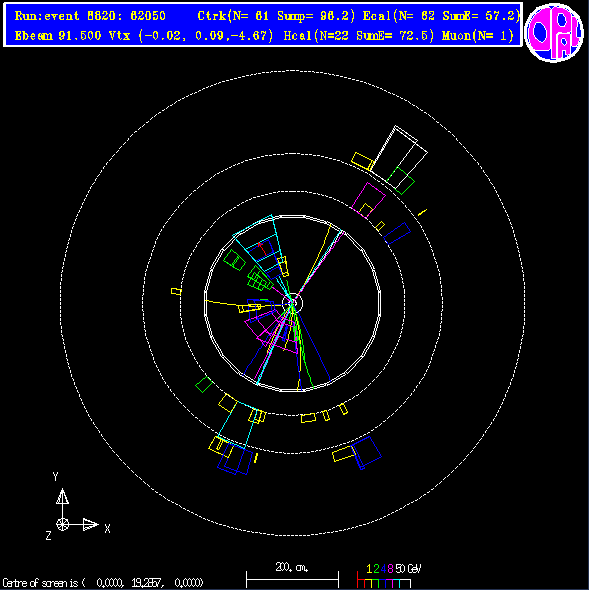Click the Centre of screen coordinates text
The image size is (589, 590).
pyautogui.click(x=103, y=583)
